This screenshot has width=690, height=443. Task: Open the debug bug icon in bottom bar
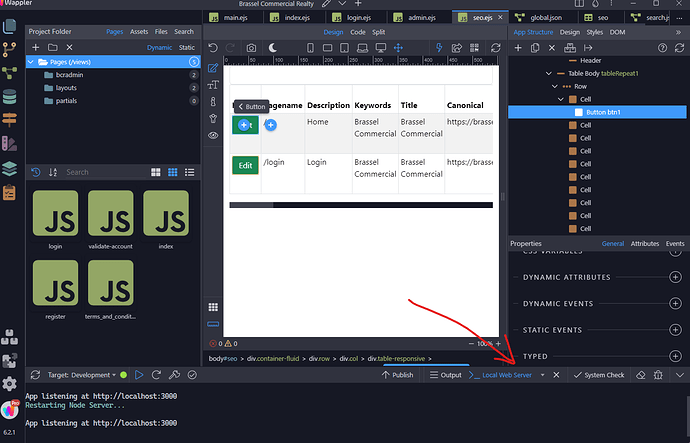[x=658, y=375]
